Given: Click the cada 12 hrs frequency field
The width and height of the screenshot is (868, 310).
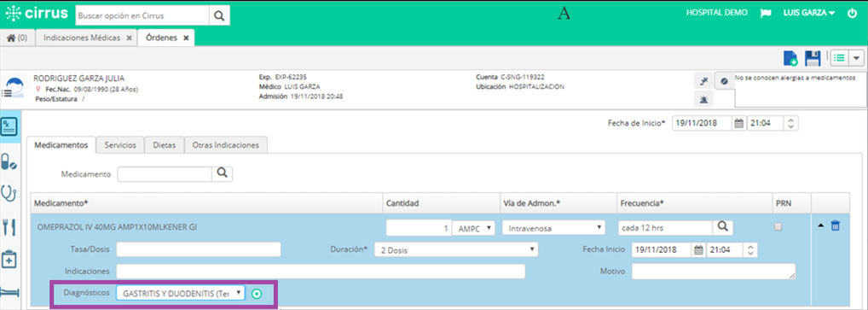Looking at the screenshot, I should pyautogui.click(x=665, y=227).
